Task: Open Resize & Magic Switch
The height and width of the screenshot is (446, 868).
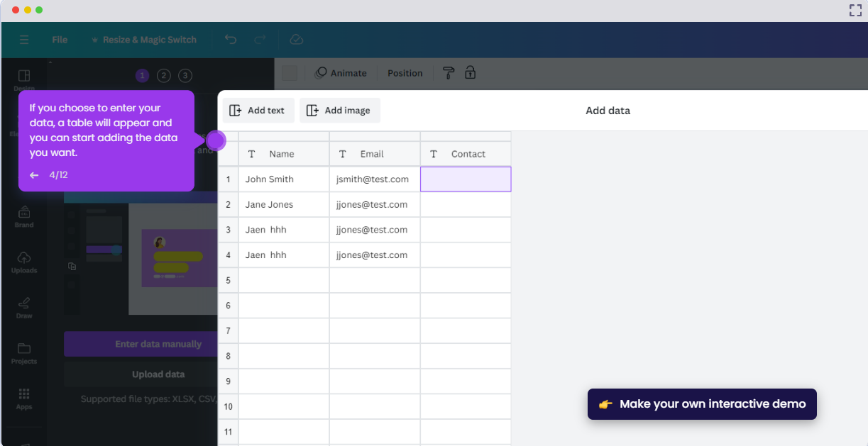Action: click(x=144, y=40)
